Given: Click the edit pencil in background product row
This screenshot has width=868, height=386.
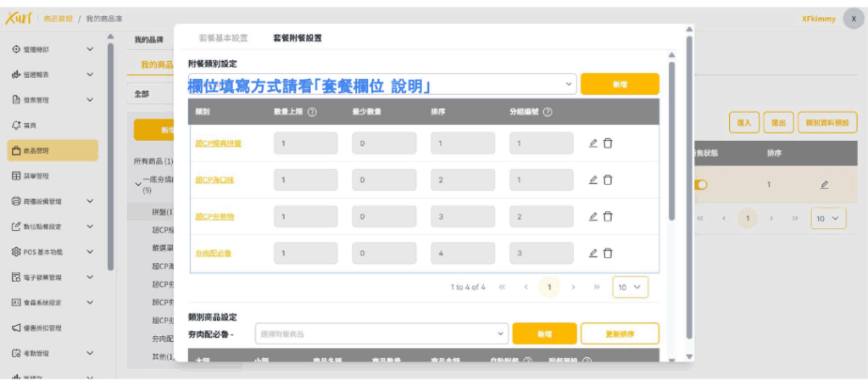Looking at the screenshot, I should (824, 184).
